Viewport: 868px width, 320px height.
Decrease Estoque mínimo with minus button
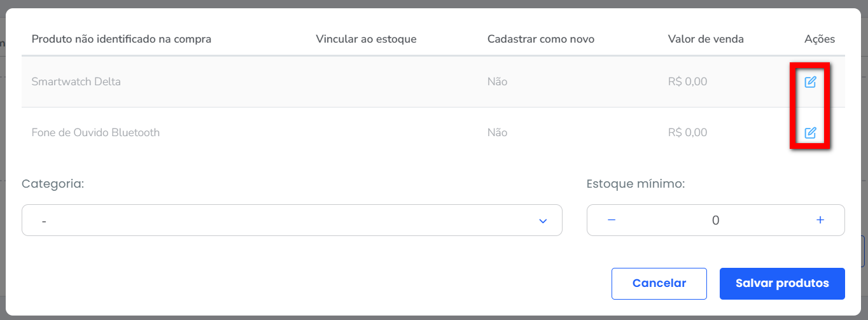click(x=612, y=220)
